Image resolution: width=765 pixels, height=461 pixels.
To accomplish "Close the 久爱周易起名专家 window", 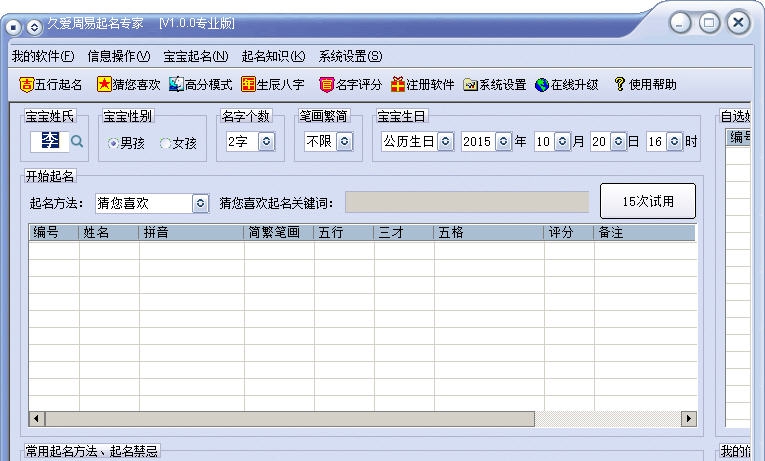I will [738, 23].
